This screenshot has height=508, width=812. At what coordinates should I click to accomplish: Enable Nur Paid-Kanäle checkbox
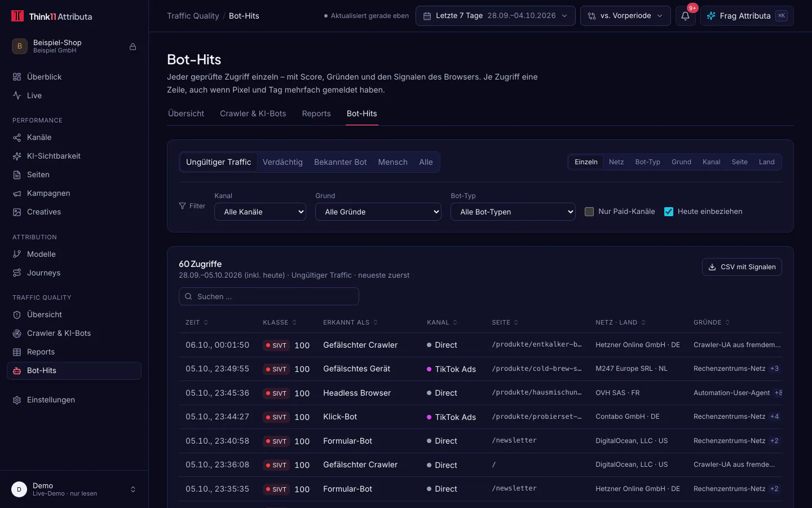pyautogui.click(x=589, y=212)
